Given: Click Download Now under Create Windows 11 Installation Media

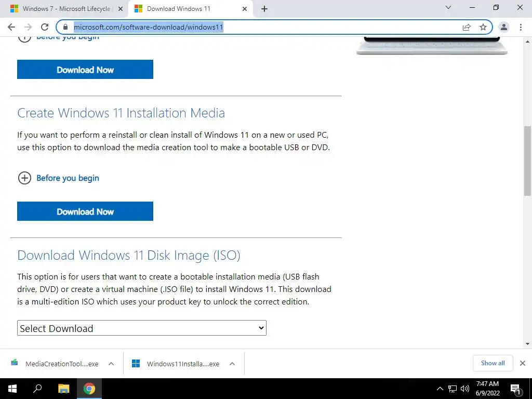Looking at the screenshot, I should click(x=85, y=211).
